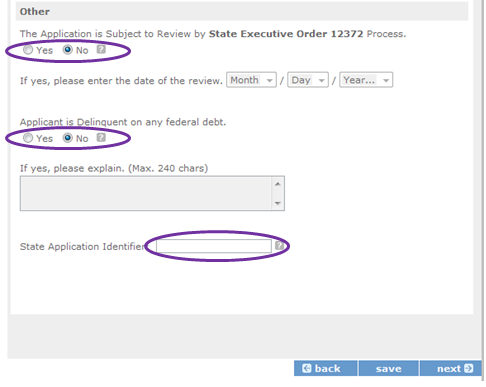Click the explanation box scroll up arrow
This screenshot has width=486, height=387.
click(x=278, y=184)
